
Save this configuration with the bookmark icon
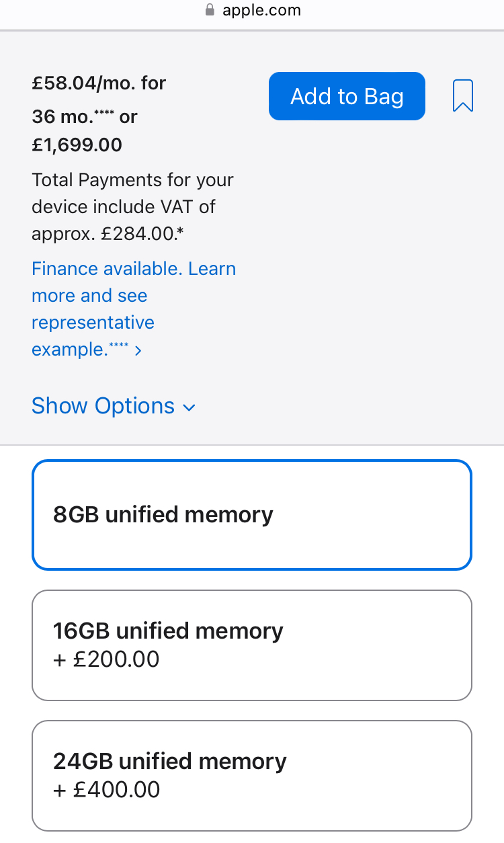click(x=463, y=96)
